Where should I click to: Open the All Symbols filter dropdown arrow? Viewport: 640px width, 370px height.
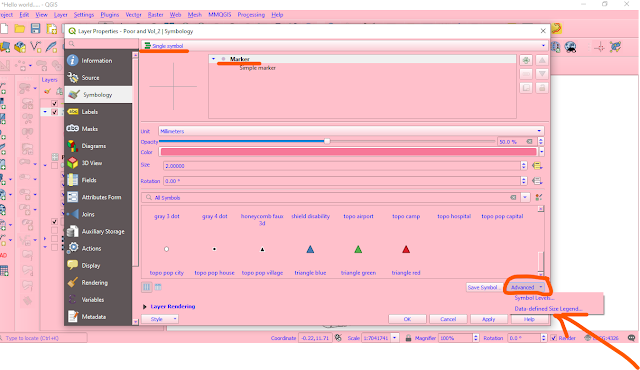[525, 197]
